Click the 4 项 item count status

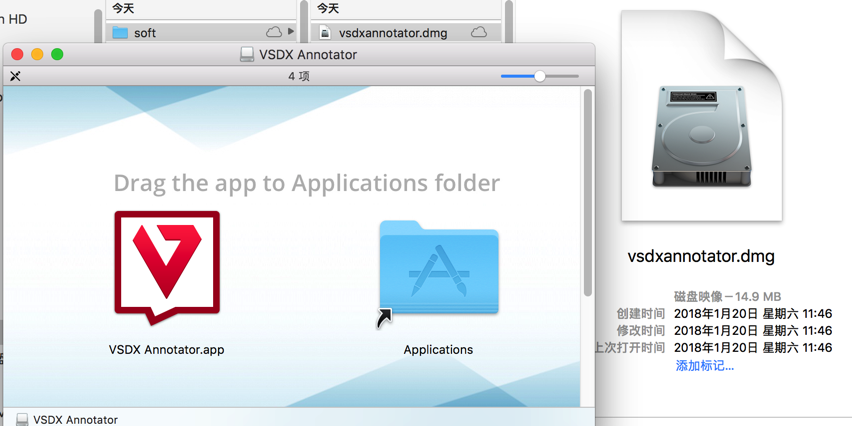click(x=298, y=76)
